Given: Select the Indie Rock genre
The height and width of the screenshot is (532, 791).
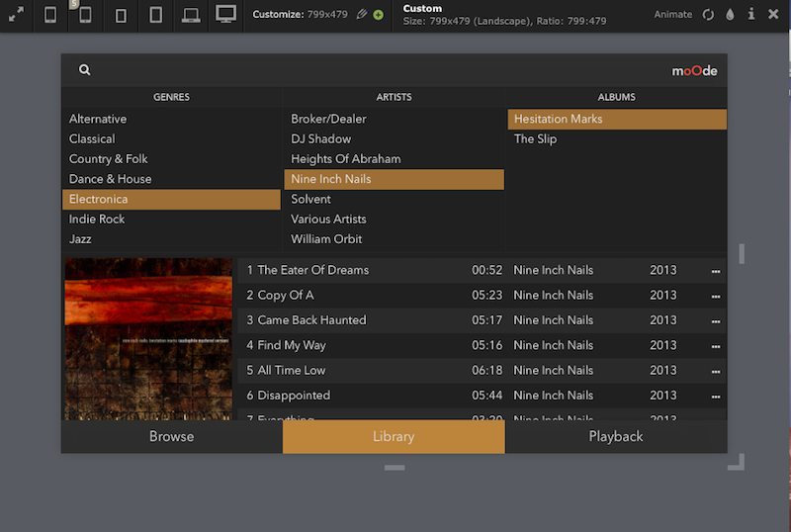Looking at the screenshot, I should tap(171, 220).
